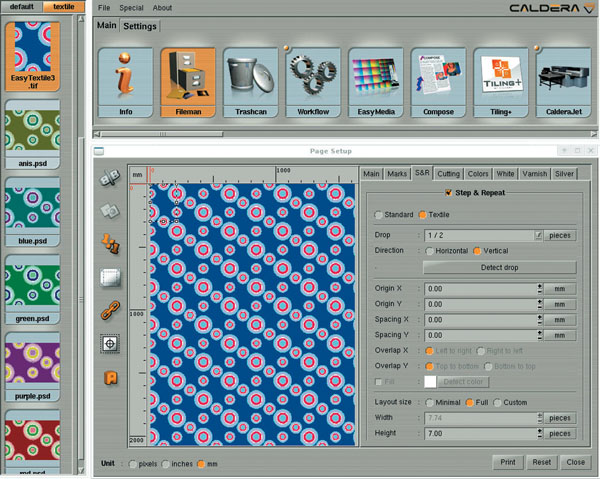Toggle the orange chain link icon
Image resolution: width=600 pixels, height=479 pixels.
pos(110,310)
